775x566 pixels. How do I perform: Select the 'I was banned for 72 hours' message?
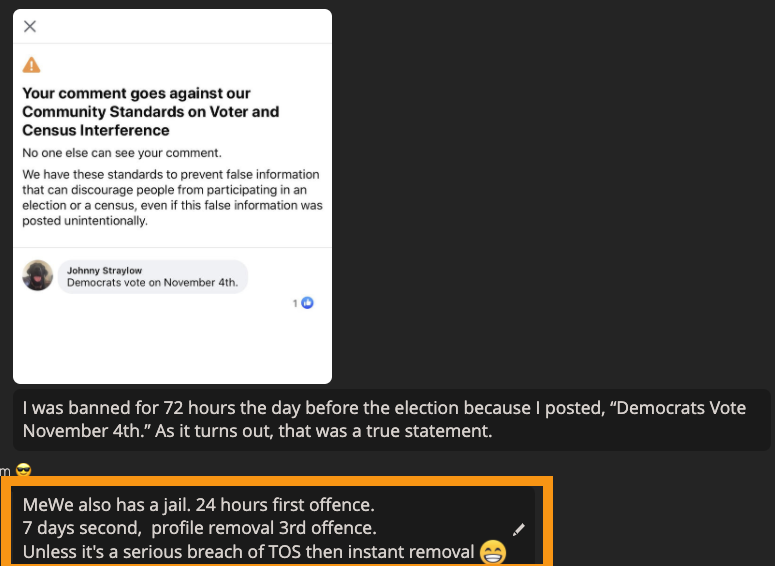pos(391,420)
